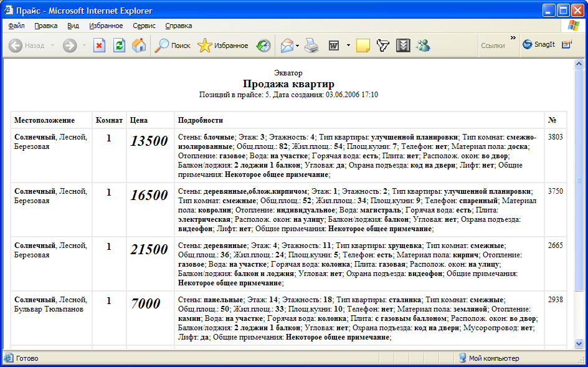Click the scrollbar up arrow

coord(579,64)
